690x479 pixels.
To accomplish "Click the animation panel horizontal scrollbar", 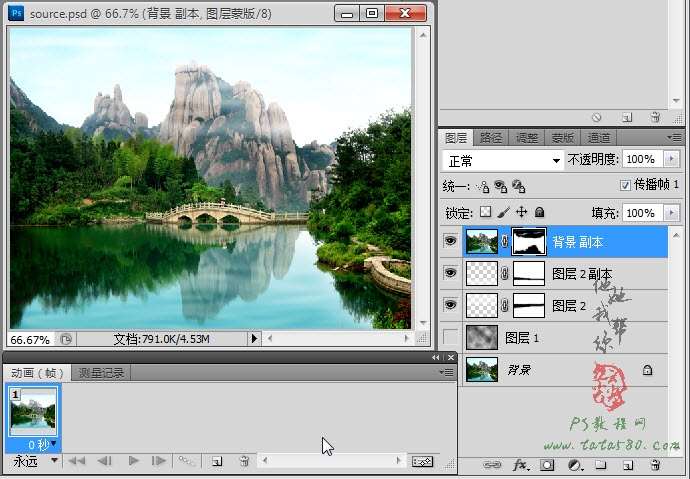I will tap(331, 461).
